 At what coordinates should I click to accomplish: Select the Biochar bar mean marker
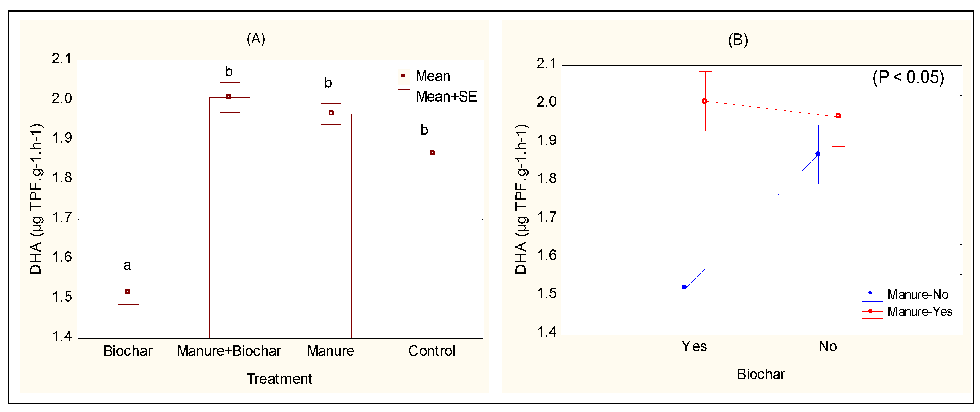[x=127, y=292]
